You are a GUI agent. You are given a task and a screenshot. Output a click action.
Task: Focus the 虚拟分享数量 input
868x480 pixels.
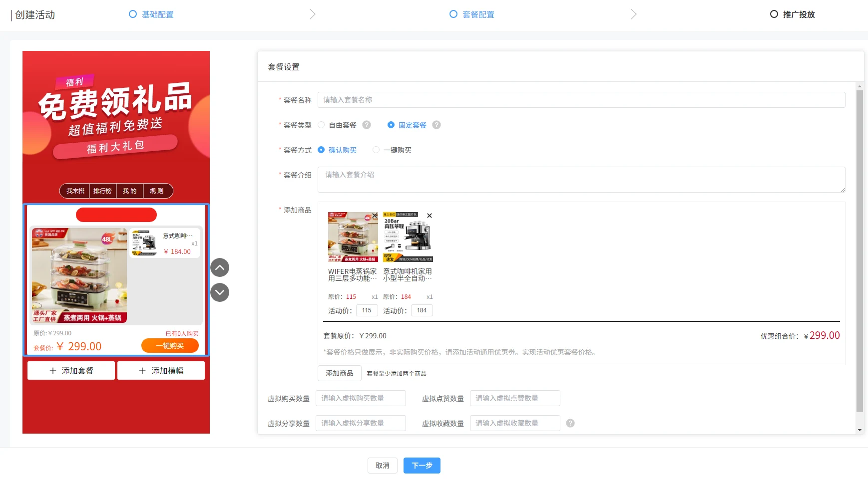click(x=361, y=423)
